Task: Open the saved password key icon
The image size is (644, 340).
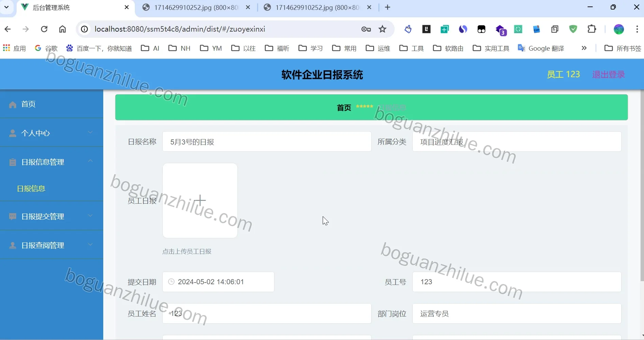Action: click(366, 29)
